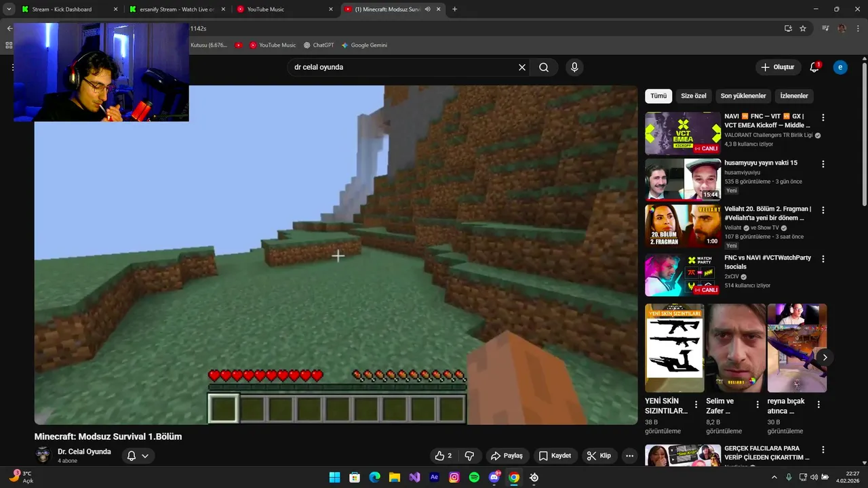Click the page vertical scrollbar

click(864, 134)
